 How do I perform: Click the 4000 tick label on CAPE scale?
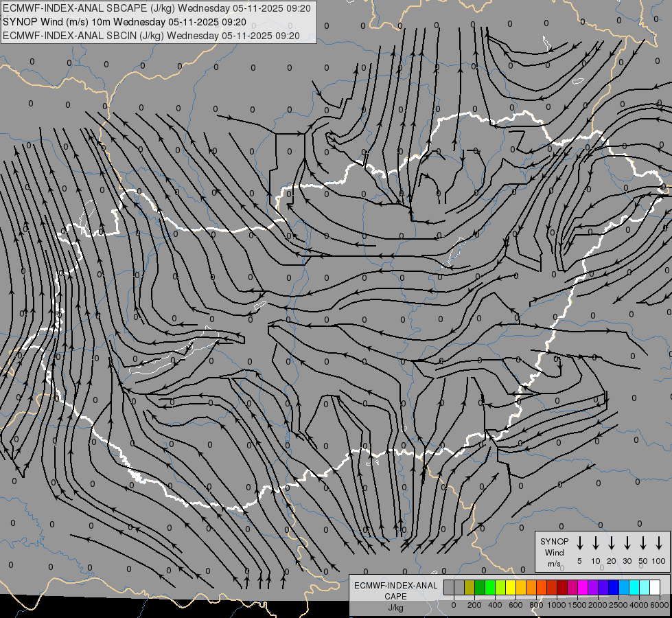(x=638, y=605)
